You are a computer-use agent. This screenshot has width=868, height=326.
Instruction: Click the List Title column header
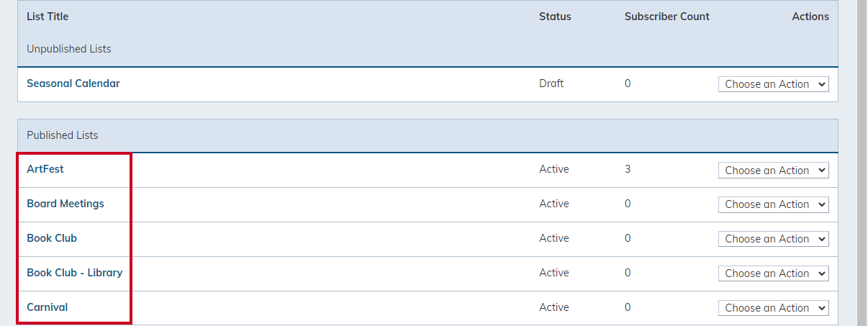click(x=48, y=17)
